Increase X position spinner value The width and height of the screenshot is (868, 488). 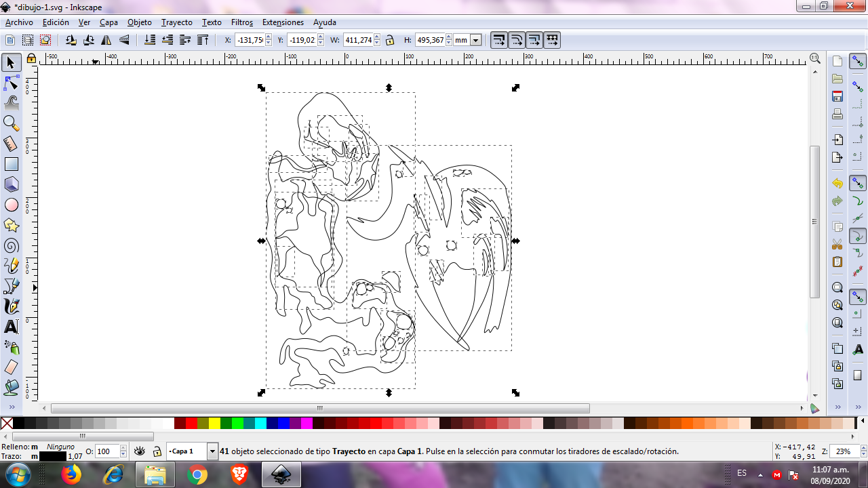(268, 37)
